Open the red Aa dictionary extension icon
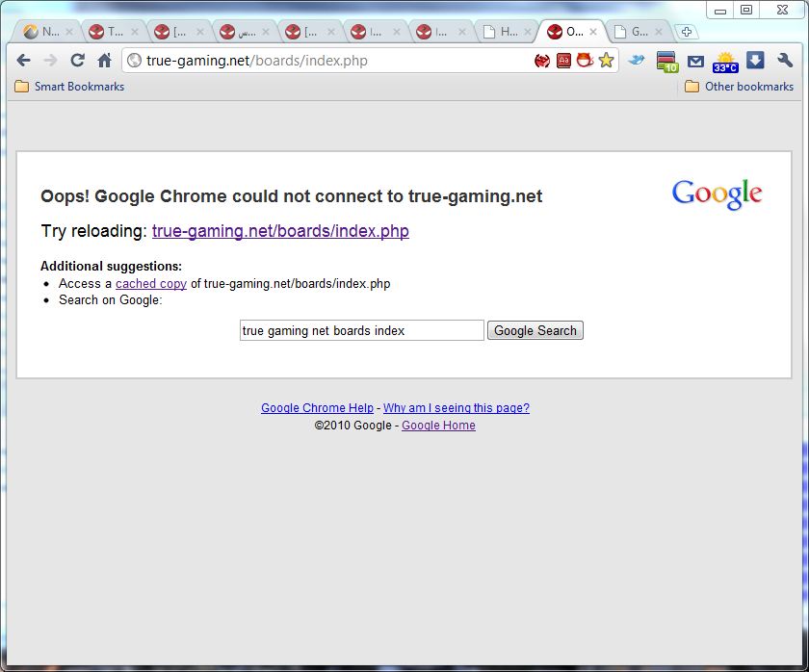This screenshot has height=672, width=809. [564, 61]
